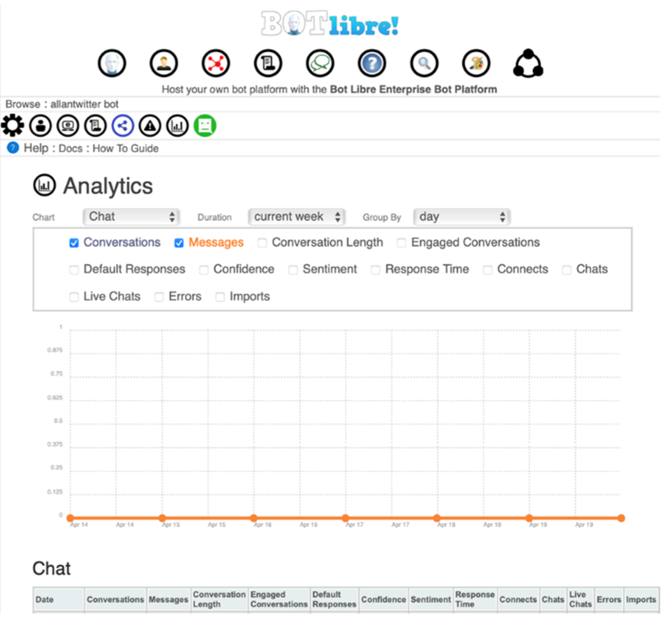Click the gear settings icon
The height and width of the screenshot is (630, 672).
point(13,126)
